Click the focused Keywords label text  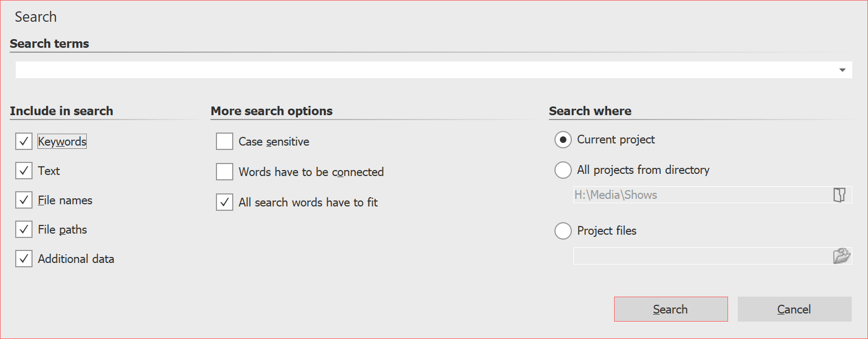tap(62, 141)
